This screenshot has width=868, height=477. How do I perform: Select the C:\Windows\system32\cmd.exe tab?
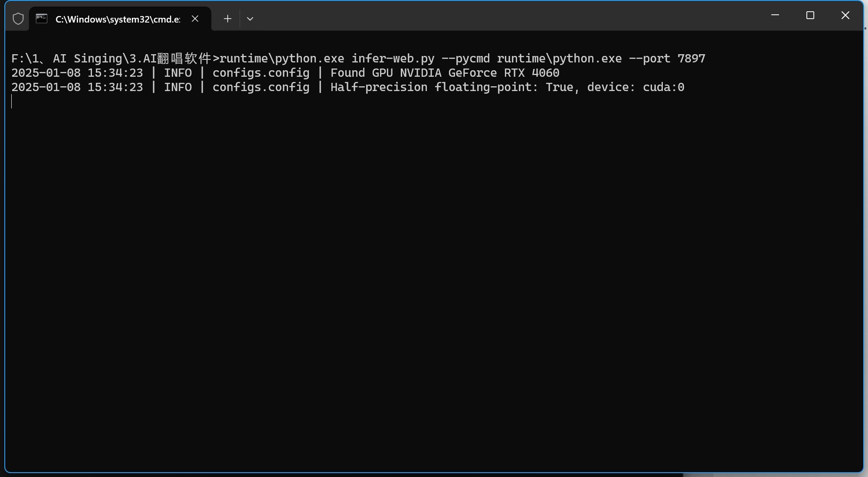click(118, 19)
